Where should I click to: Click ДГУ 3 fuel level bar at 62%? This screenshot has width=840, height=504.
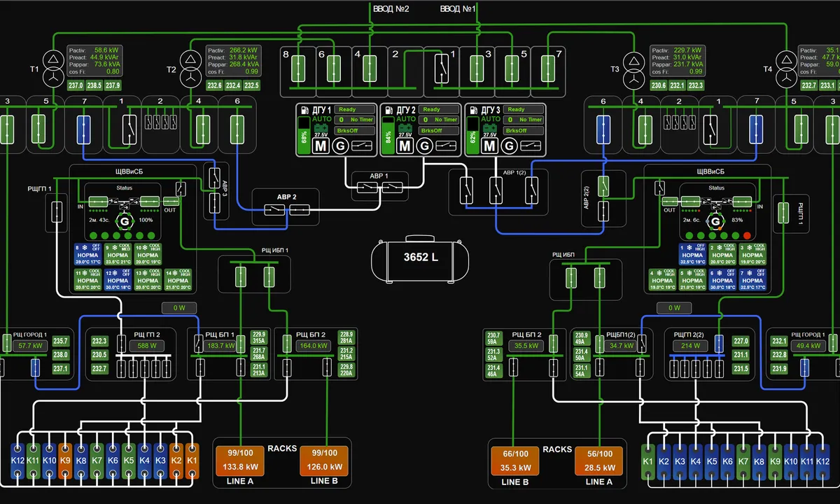(x=472, y=136)
